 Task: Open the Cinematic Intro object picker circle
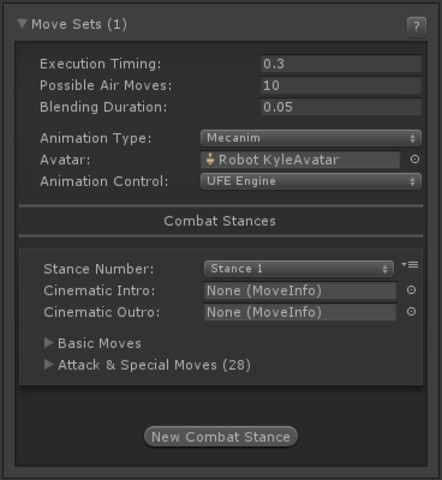[411, 290]
